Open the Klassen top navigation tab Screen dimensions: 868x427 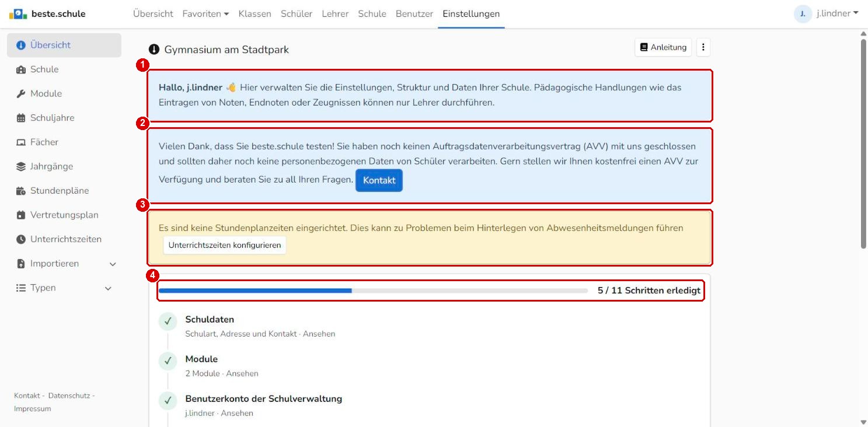pos(255,13)
